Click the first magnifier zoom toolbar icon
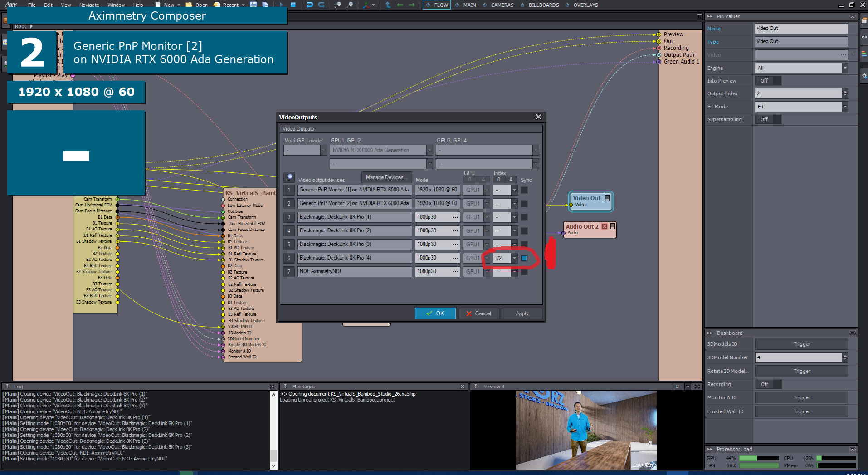This screenshot has width=868, height=475. click(338, 5)
